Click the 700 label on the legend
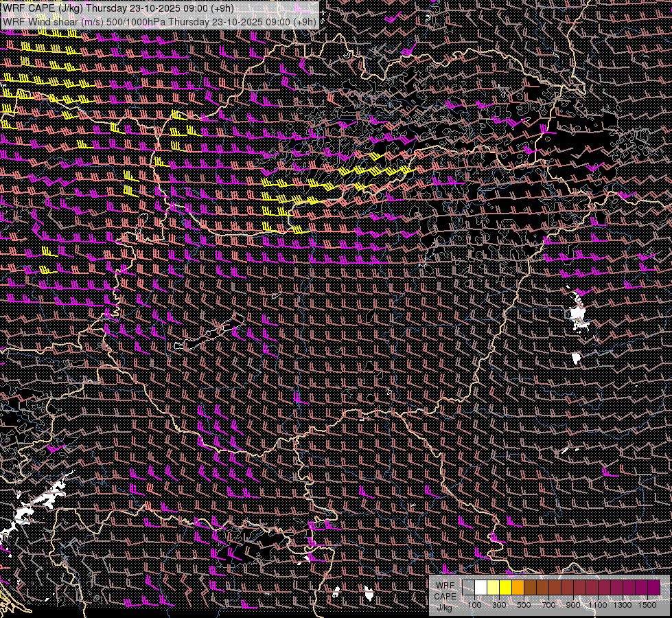 pyautogui.click(x=548, y=605)
